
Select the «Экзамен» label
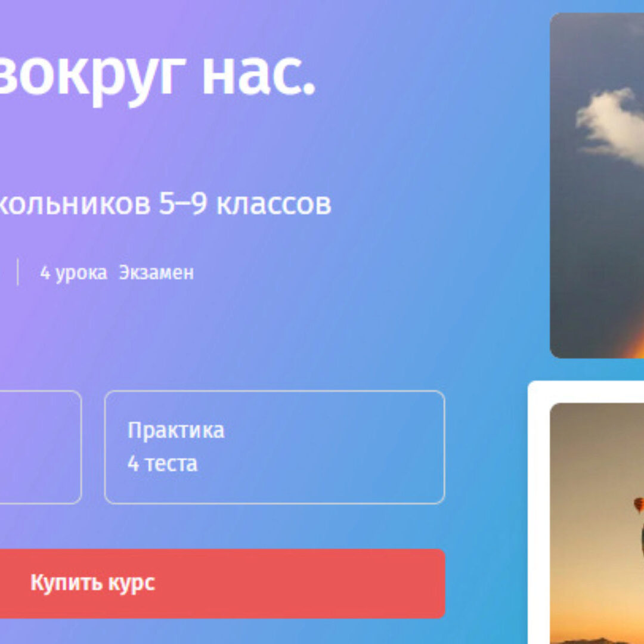(156, 273)
